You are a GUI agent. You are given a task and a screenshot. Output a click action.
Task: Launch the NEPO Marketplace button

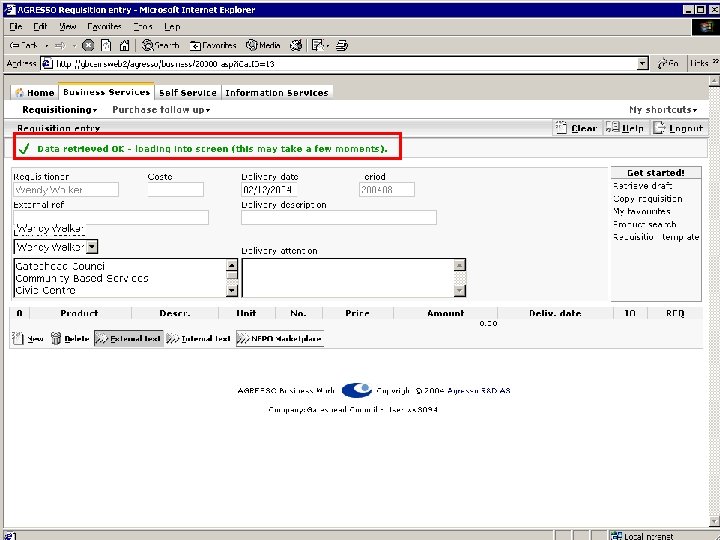click(x=280, y=338)
